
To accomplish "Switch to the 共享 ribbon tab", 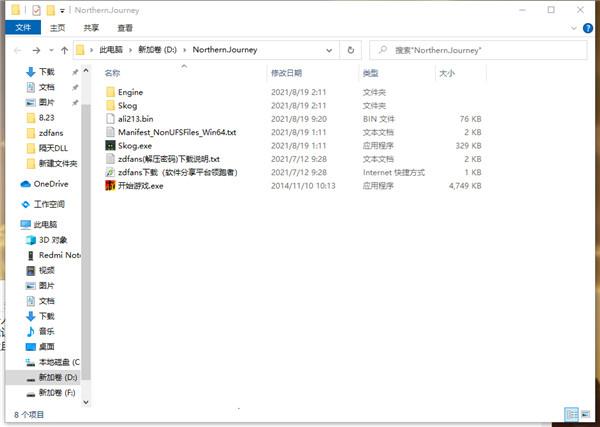I will click(x=91, y=28).
